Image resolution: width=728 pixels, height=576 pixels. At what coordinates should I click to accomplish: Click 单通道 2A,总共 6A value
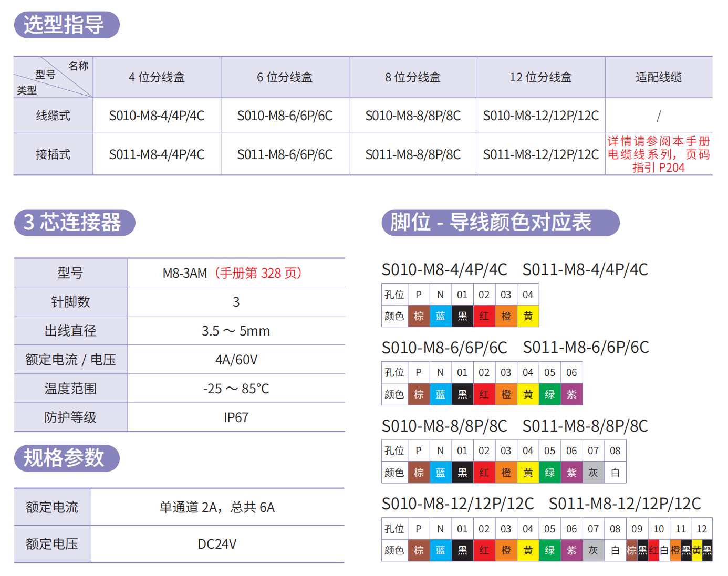pyautogui.click(x=217, y=507)
